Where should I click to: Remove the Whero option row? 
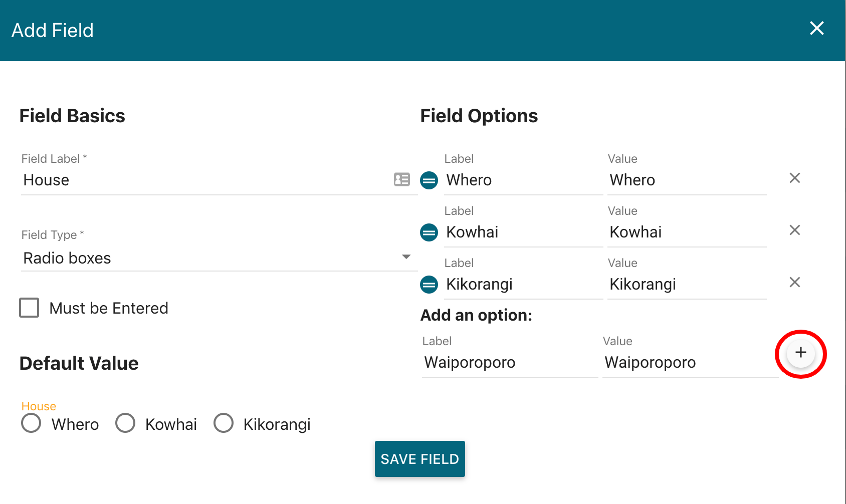(x=794, y=178)
